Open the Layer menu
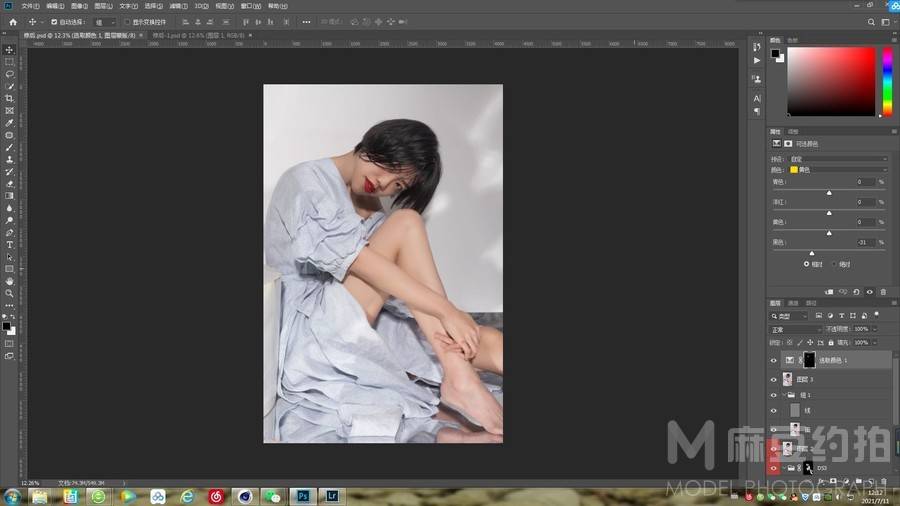This screenshot has width=900, height=506. coord(103,6)
